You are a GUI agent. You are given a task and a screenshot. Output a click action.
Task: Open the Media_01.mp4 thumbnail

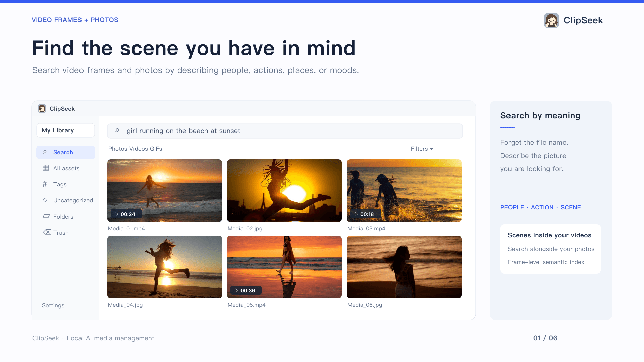pos(165,190)
